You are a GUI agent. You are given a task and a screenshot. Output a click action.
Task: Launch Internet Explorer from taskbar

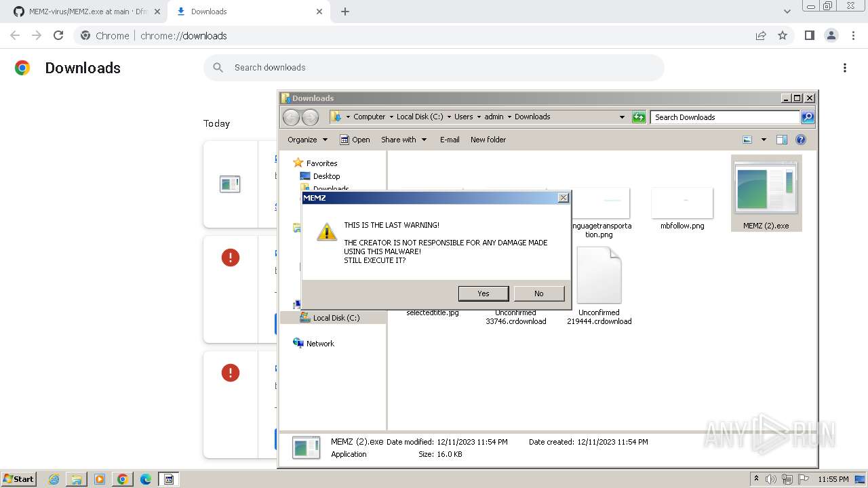(54, 479)
